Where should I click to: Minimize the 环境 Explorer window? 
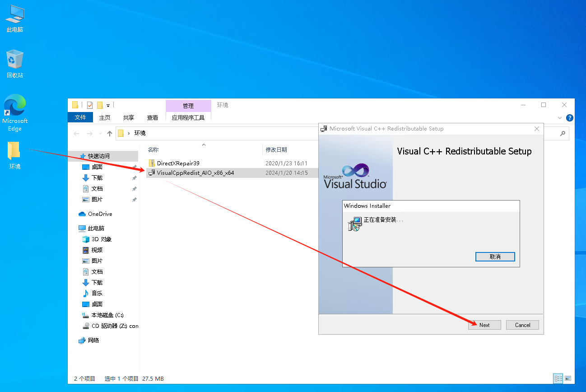point(523,105)
